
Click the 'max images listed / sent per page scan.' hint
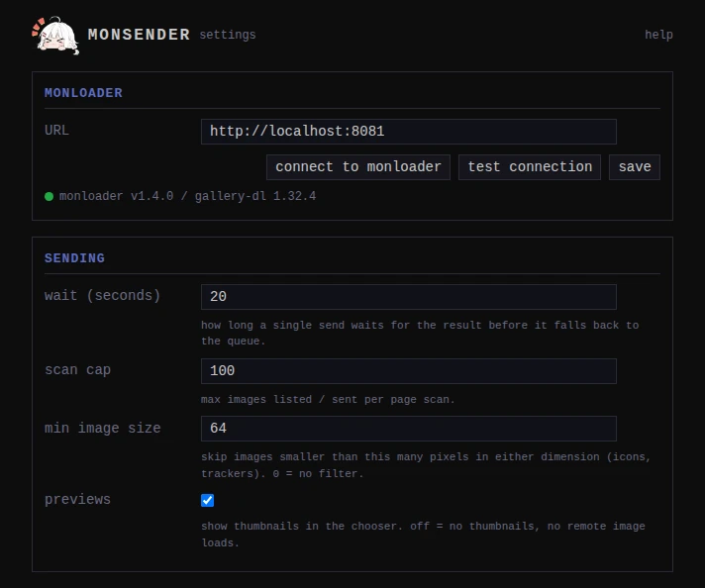tap(328, 399)
